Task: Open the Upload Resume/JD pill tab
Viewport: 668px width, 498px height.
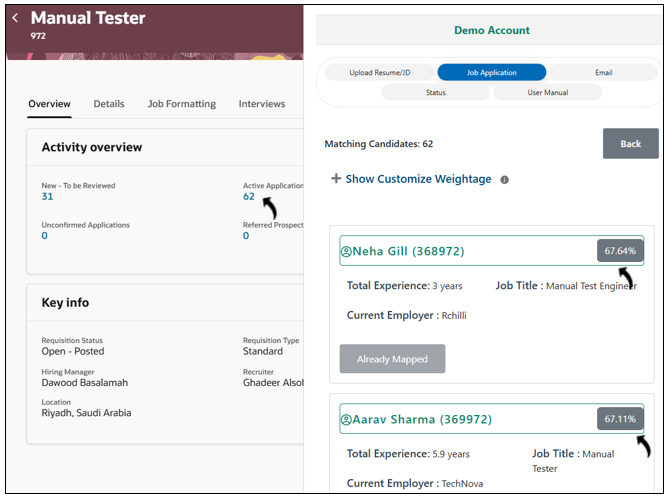Action: tap(379, 72)
